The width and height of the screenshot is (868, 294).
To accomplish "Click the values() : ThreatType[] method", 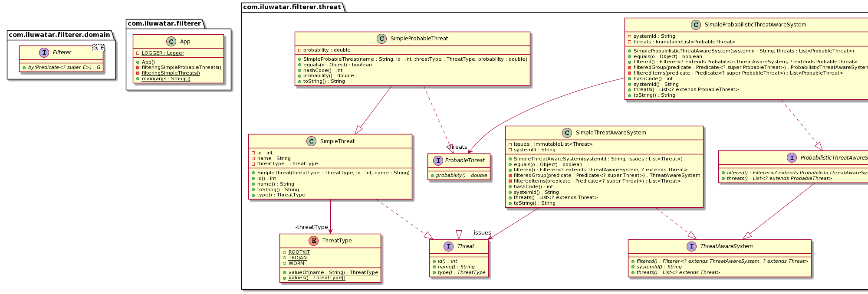I will tap(317, 278).
